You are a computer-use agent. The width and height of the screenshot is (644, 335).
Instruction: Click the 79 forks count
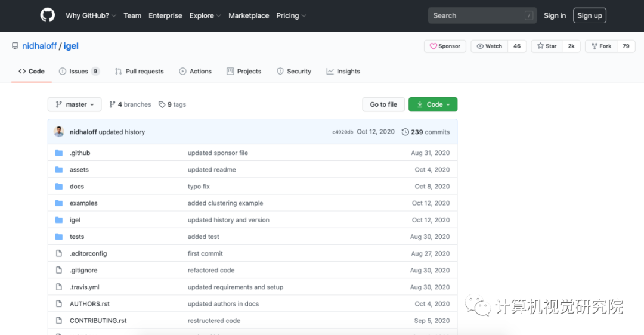626,46
